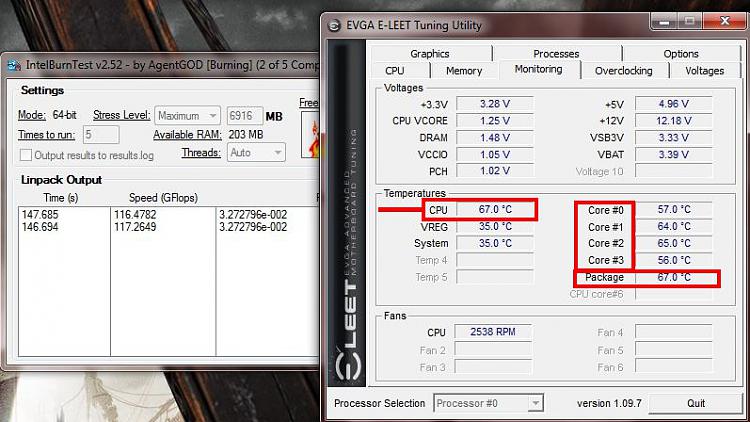This screenshot has height=422, width=750.
Task: Click the System temperature value 35.0 °C
Action: coord(495,243)
